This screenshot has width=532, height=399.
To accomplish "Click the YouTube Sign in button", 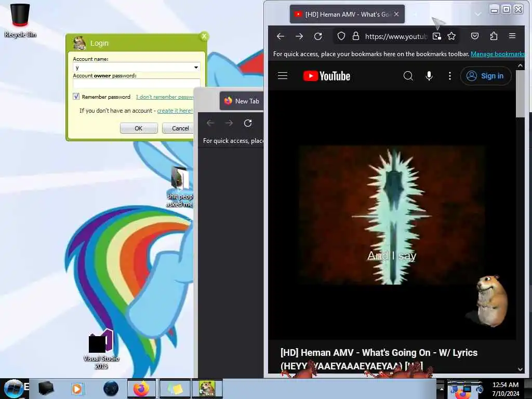I will (x=486, y=76).
